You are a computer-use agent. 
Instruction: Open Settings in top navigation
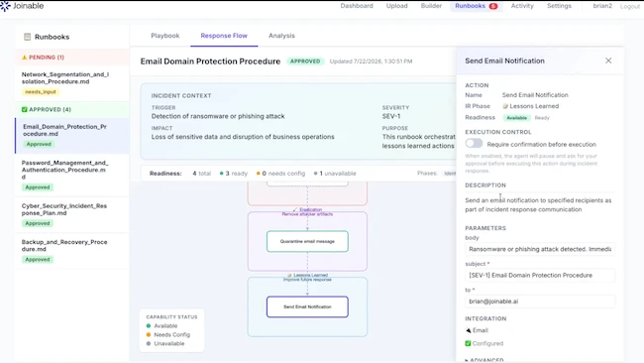[559, 6]
